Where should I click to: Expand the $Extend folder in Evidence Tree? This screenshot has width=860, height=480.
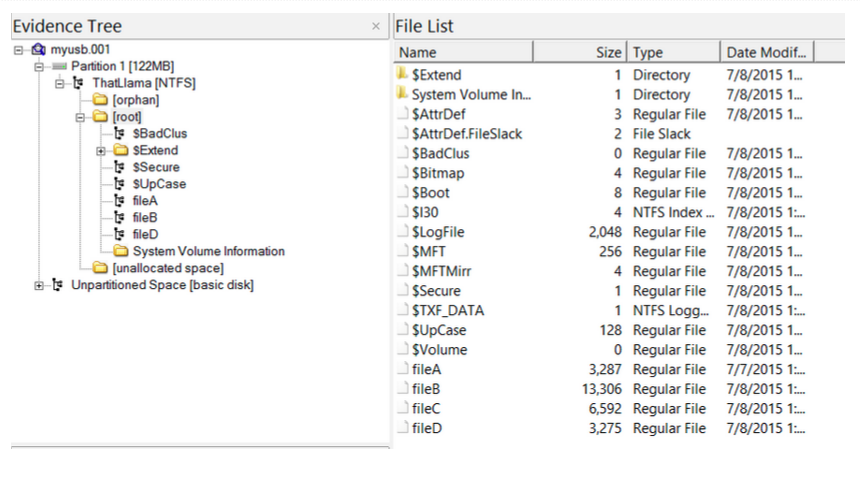click(101, 150)
